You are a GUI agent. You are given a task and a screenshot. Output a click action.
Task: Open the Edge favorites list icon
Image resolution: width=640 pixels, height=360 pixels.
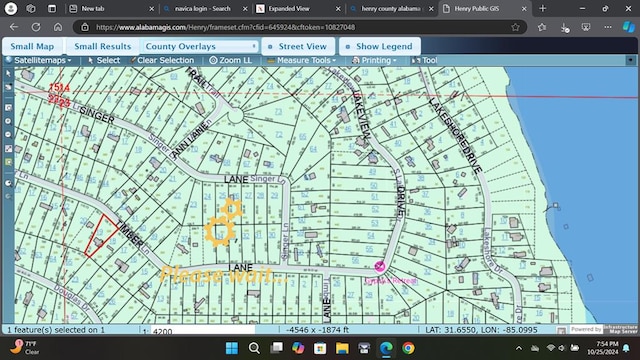(x=542, y=27)
